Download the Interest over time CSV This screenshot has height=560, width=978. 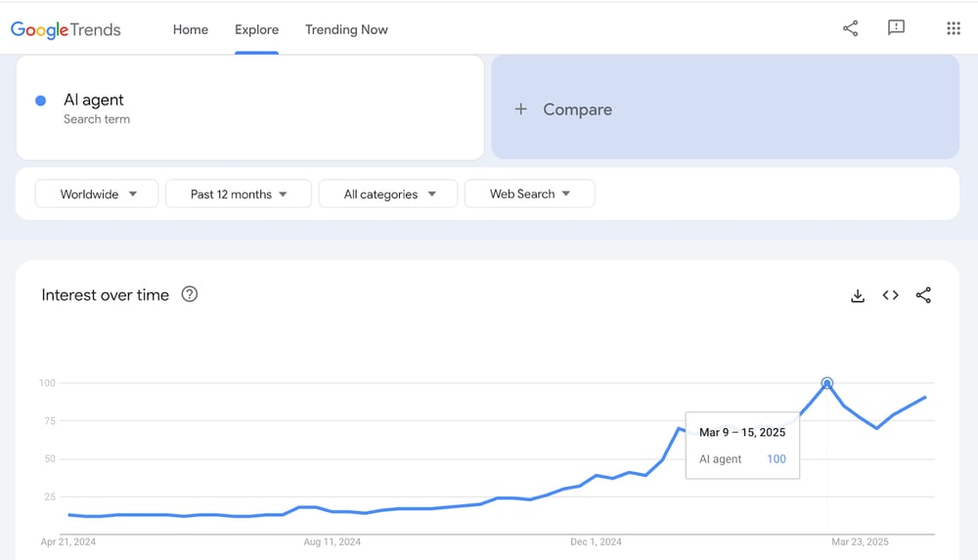(x=858, y=295)
